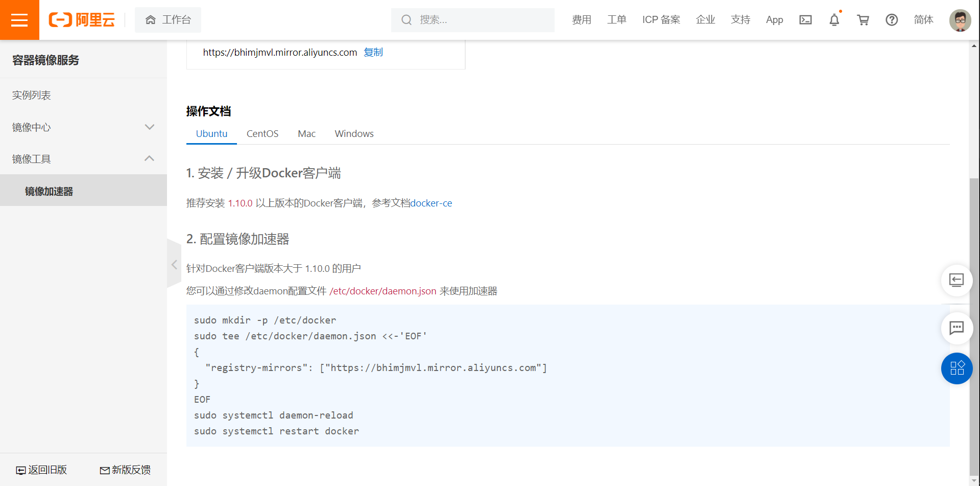Click the Aliyun logo
The image size is (980, 486).
[x=82, y=20]
